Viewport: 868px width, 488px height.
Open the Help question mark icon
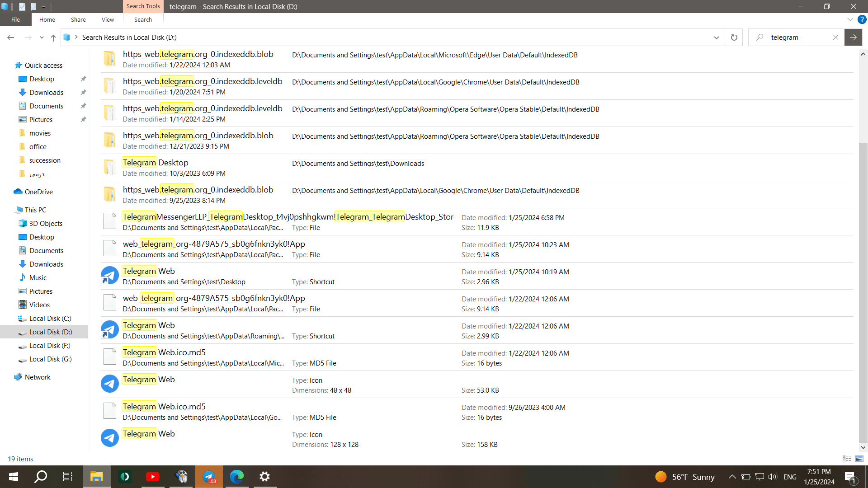pos(862,19)
